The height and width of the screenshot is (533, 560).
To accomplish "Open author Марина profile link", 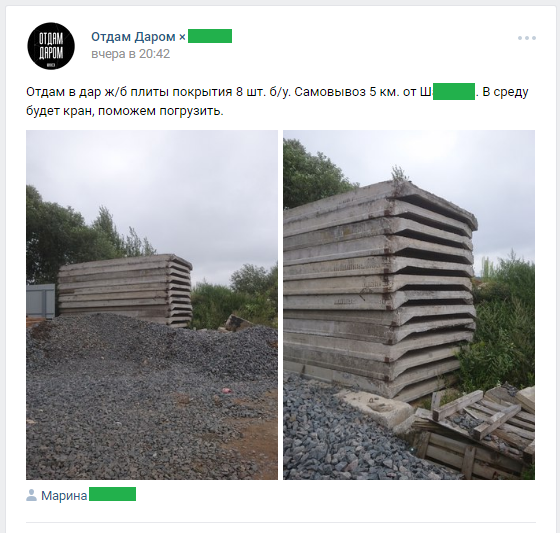I will pyautogui.click(x=64, y=495).
